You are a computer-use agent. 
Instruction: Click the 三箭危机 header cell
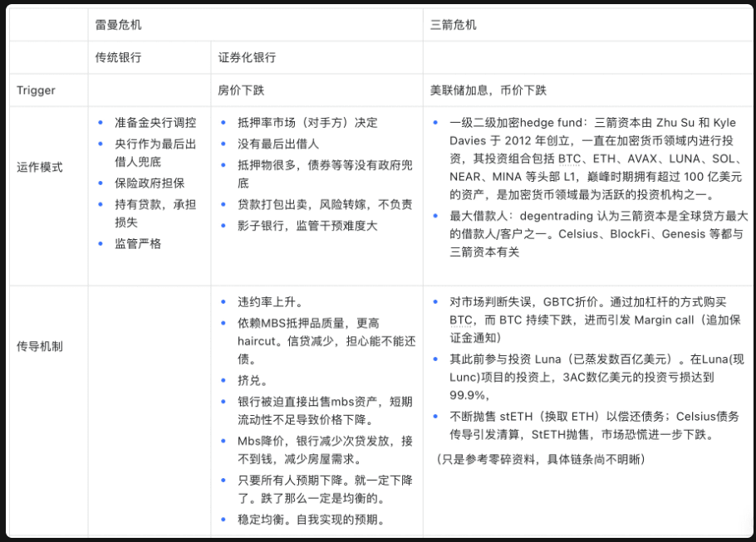(x=588, y=25)
